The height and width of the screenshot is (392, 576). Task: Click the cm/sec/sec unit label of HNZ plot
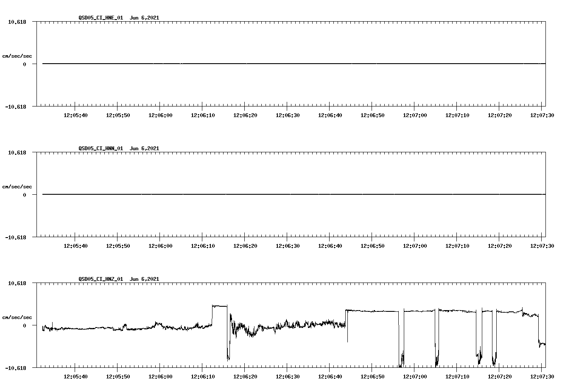[x=17, y=317]
